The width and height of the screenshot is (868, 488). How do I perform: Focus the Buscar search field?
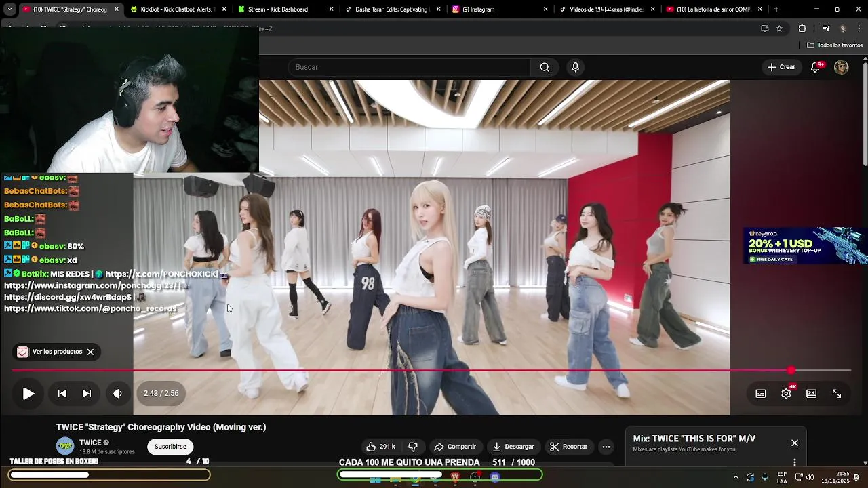point(410,67)
